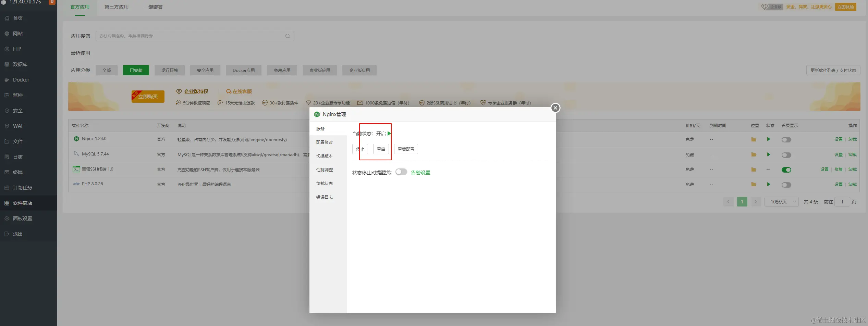The height and width of the screenshot is (326, 868).
Task: Go to the previous page arrow
Action: 729,202
